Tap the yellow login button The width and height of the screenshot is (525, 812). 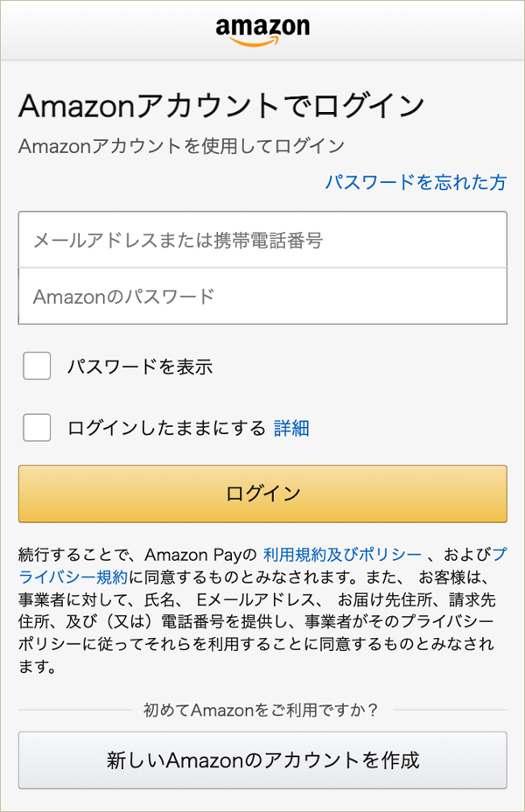[x=262, y=493]
